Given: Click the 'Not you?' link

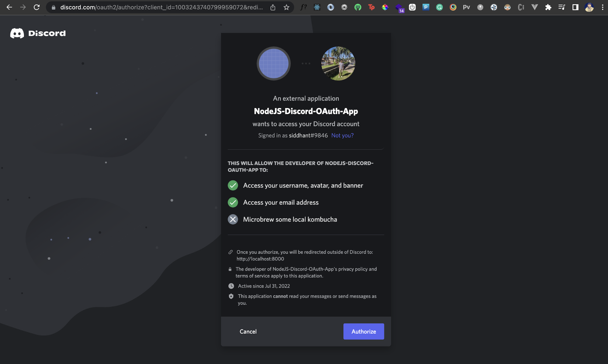Looking at the screenshot, I should (342, 136).
